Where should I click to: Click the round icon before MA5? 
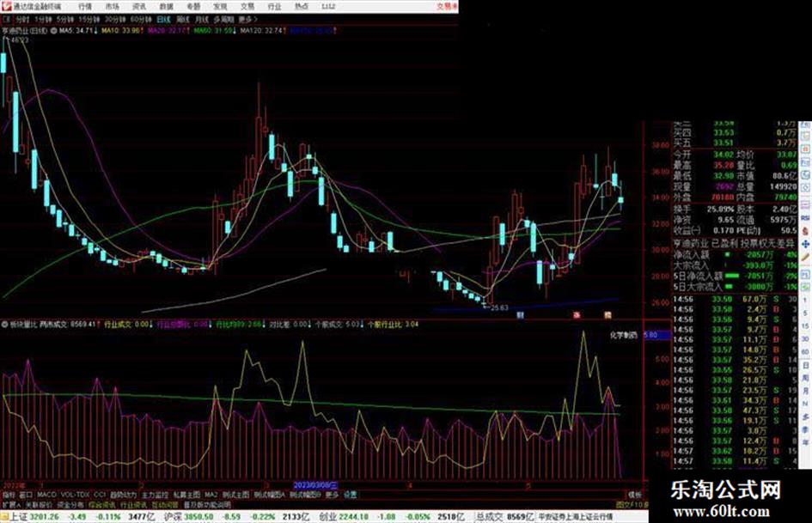(53, 31)
